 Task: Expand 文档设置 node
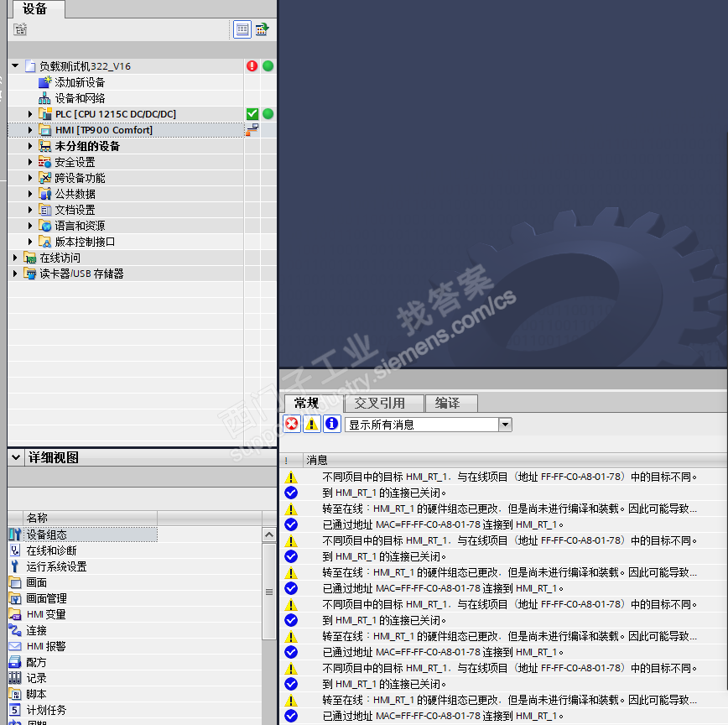click(x=30, y=210)
